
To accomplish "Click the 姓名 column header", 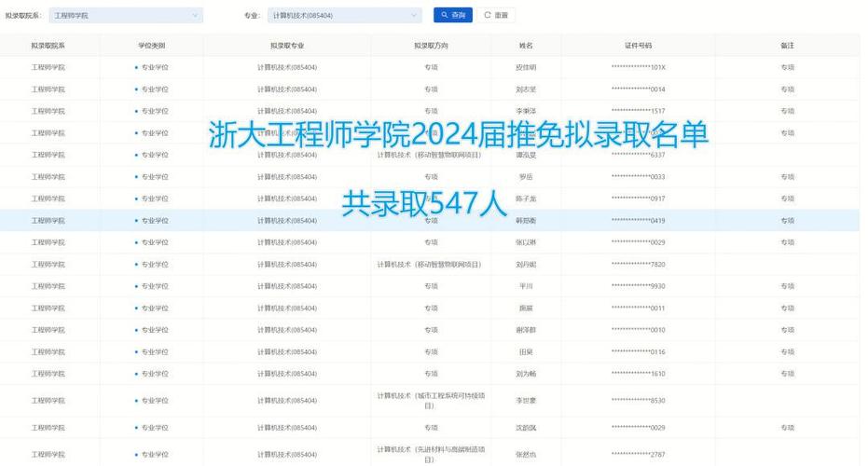I will pos(526,46).
